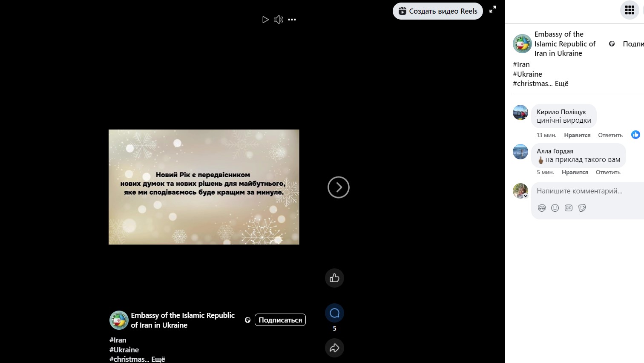Switch commenting profile via avatar dropdown
Viewport: 644px width, 363px height.
(520, 191)
